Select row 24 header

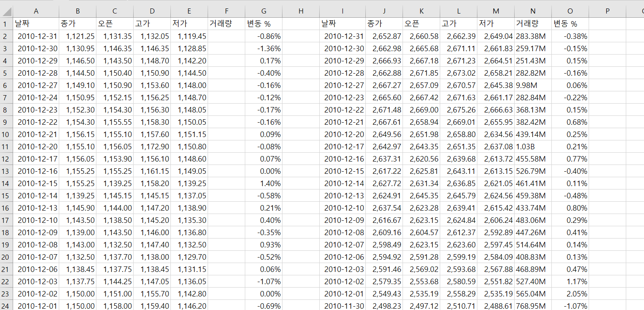(6, 306)
